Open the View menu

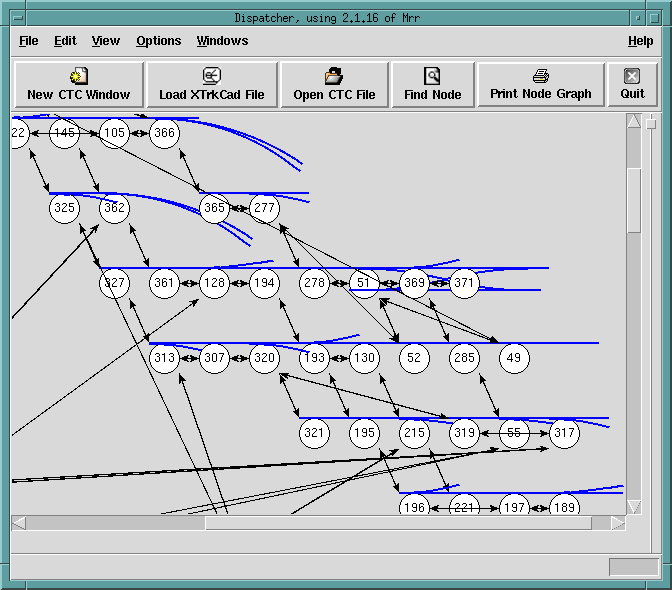click(105, 41)
